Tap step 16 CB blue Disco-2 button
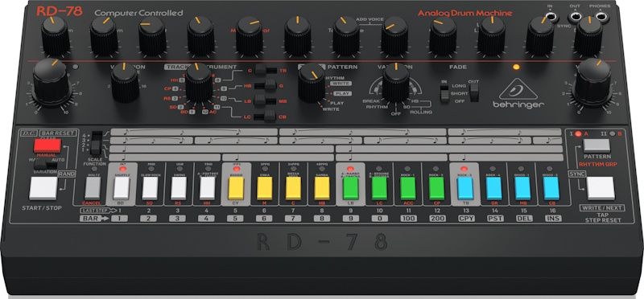 tap(551, 188)
